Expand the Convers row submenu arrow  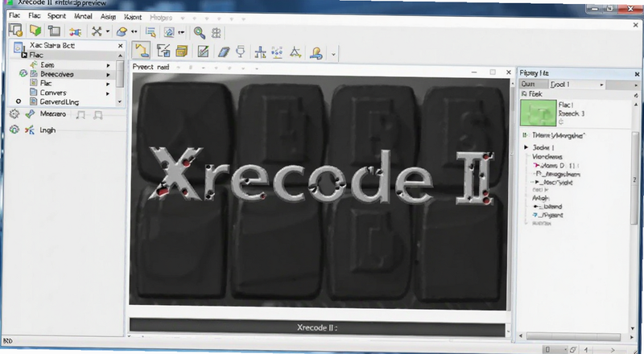[x=109, y=93]
